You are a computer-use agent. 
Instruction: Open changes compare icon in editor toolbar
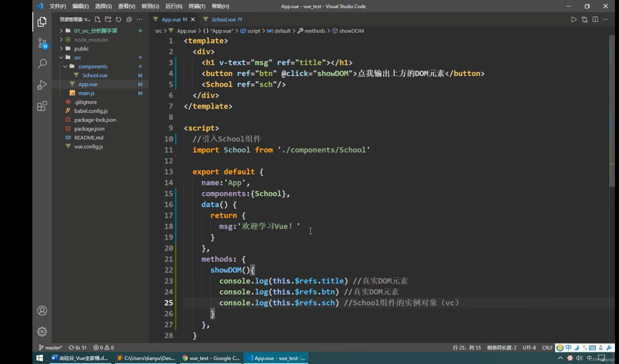click(x=585, y=19)
